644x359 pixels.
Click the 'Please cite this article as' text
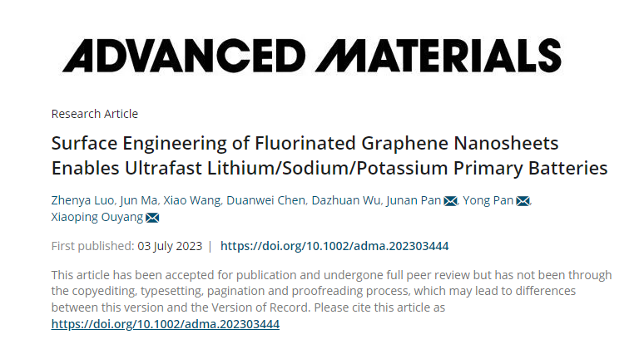[x=379, y=307]
